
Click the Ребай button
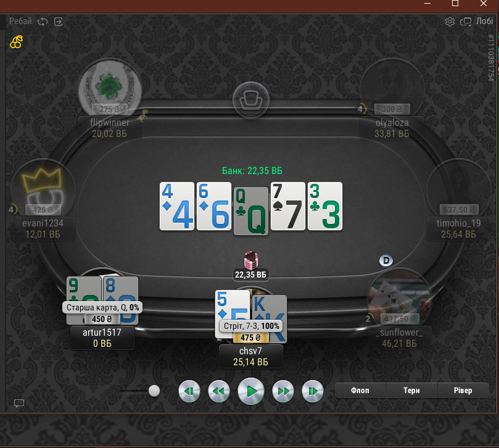pyautogui.click(x=20, y=22)
